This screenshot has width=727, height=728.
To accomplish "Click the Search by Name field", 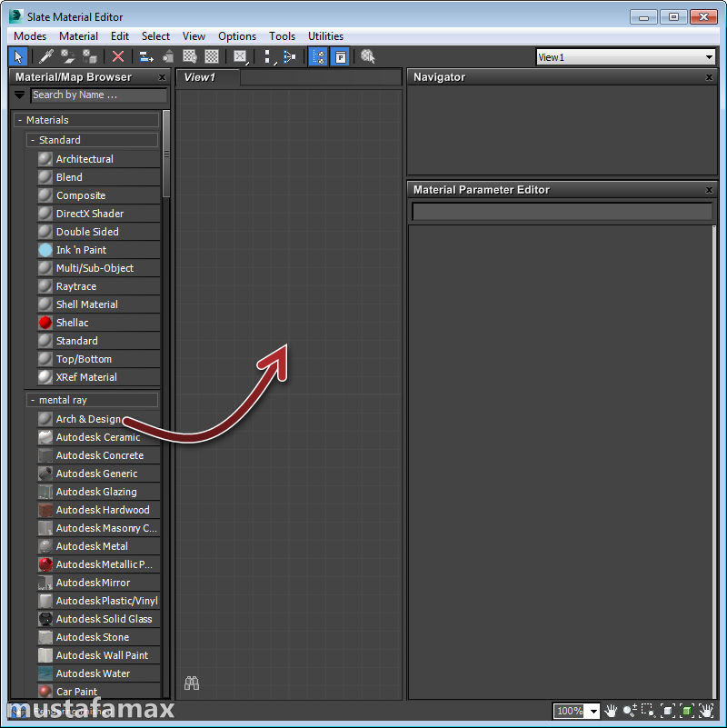I will [x=99, y=95].
